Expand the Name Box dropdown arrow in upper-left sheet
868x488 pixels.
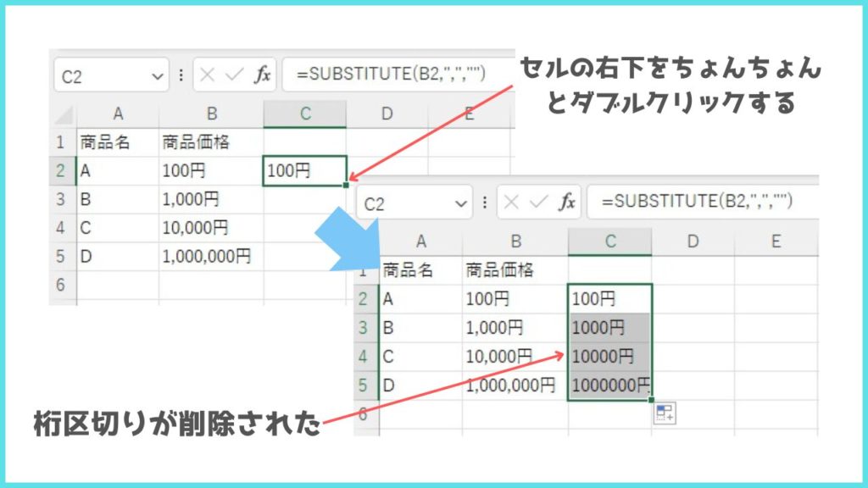tap(157, 76)
